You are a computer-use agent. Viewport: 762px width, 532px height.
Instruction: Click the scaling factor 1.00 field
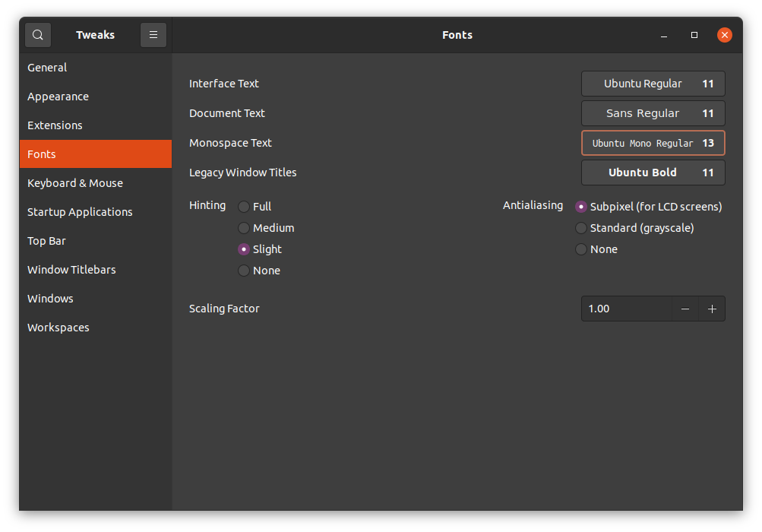pyautogui.click(x=627, y=309)
